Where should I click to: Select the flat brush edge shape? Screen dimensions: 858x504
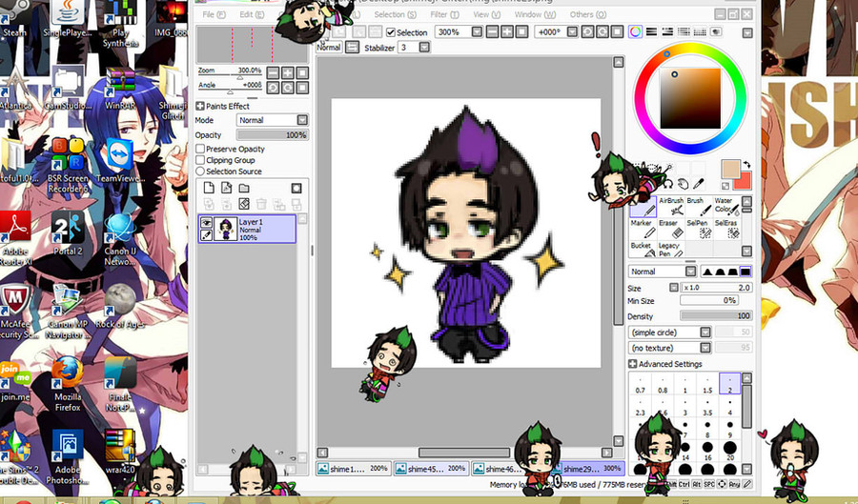746,272
